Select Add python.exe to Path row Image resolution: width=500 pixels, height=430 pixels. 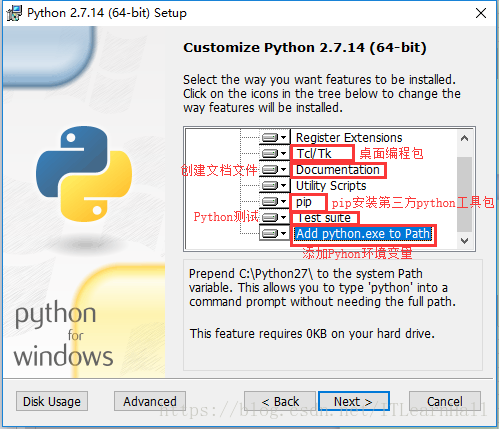click(x=363, y=234)
